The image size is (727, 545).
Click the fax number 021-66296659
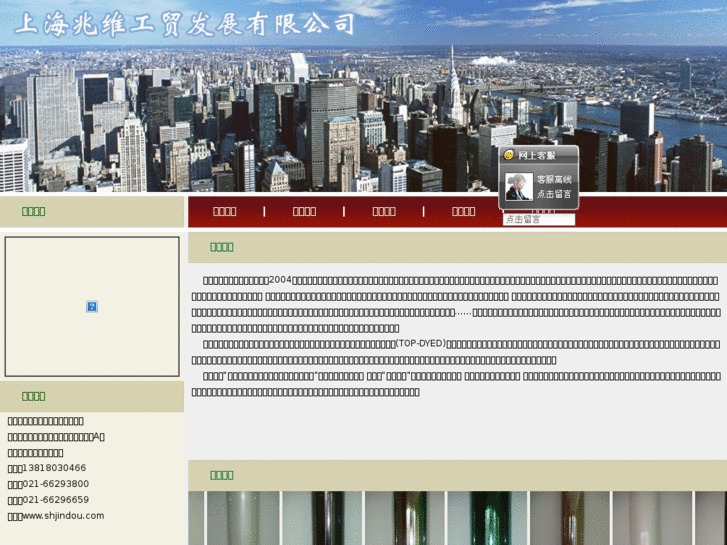pos(56,500)
